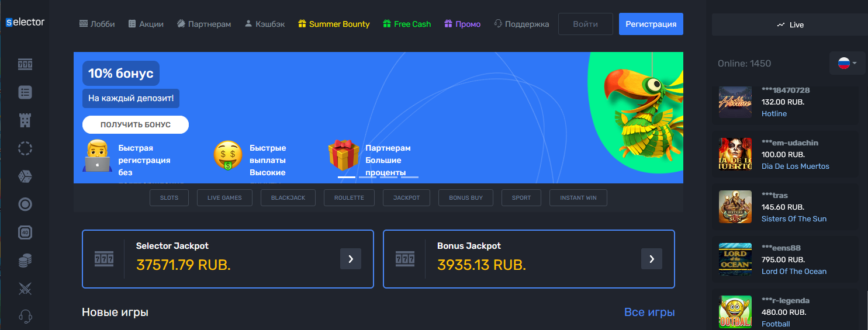Click the Sisters Of The Sun thumbnail
The image size is (868, 330).
point(735,207)
